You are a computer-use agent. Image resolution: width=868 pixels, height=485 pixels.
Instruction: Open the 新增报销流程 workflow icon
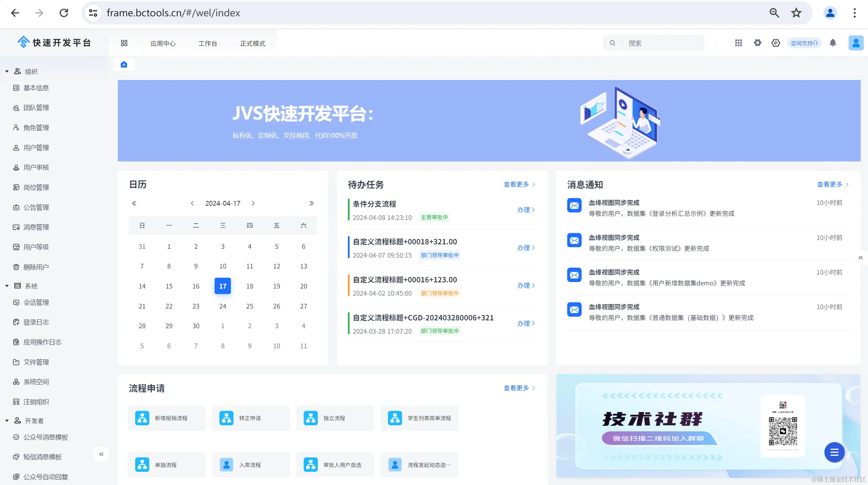coord(142,418)
